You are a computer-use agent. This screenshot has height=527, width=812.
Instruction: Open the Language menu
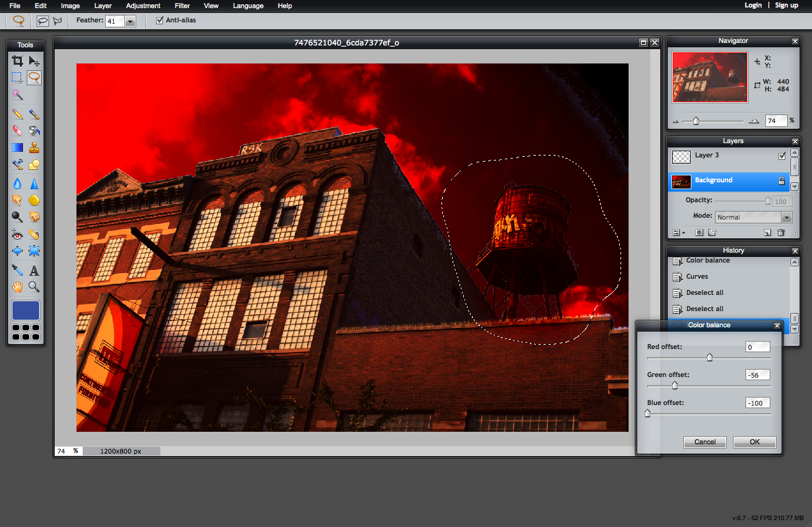click(x=248, y=6)
